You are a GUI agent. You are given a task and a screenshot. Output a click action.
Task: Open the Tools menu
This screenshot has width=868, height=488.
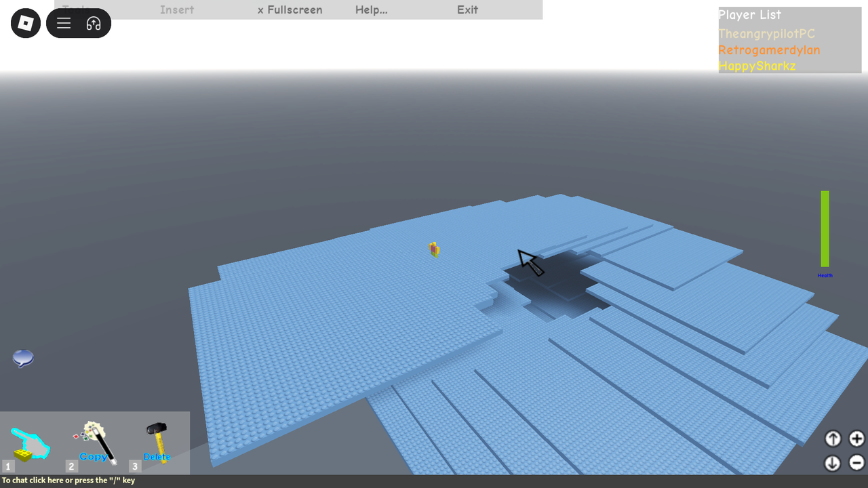[76, 9]
